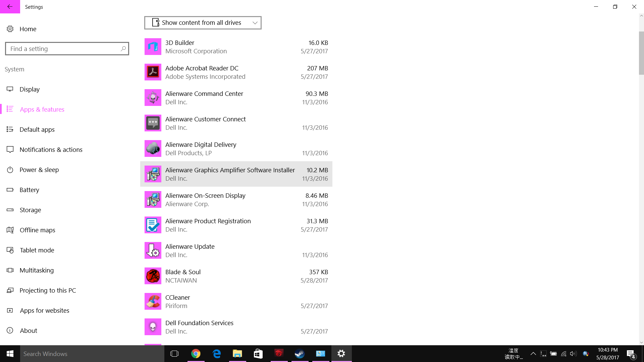Show hidden system tray icons chevron
This screenshot has width=644, height=362.
(533, 354)
